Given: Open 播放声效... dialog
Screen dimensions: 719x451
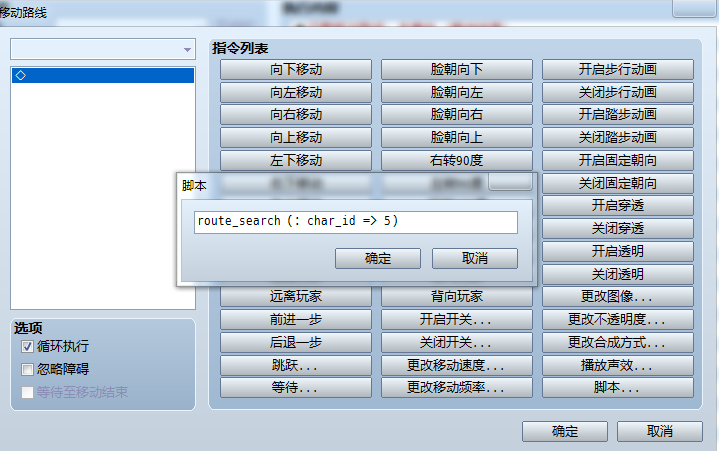Looking at the screenshot, I should (618, 365).
